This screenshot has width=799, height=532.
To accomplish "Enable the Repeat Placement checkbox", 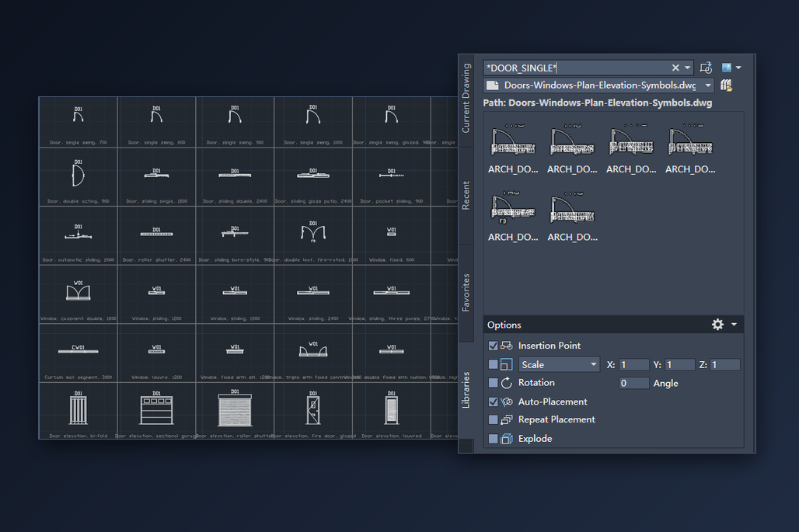I will click(x=493, y=419).
